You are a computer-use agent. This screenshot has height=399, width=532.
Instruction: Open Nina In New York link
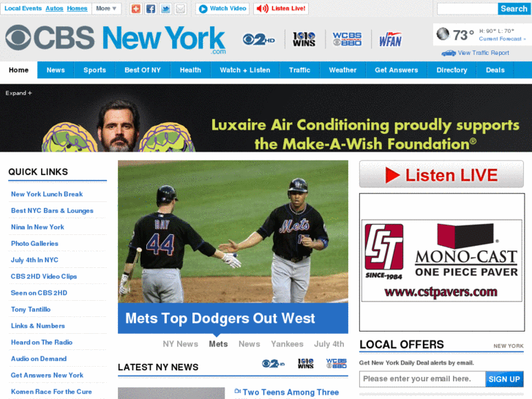pyautogui.click(x=37, y=227)
